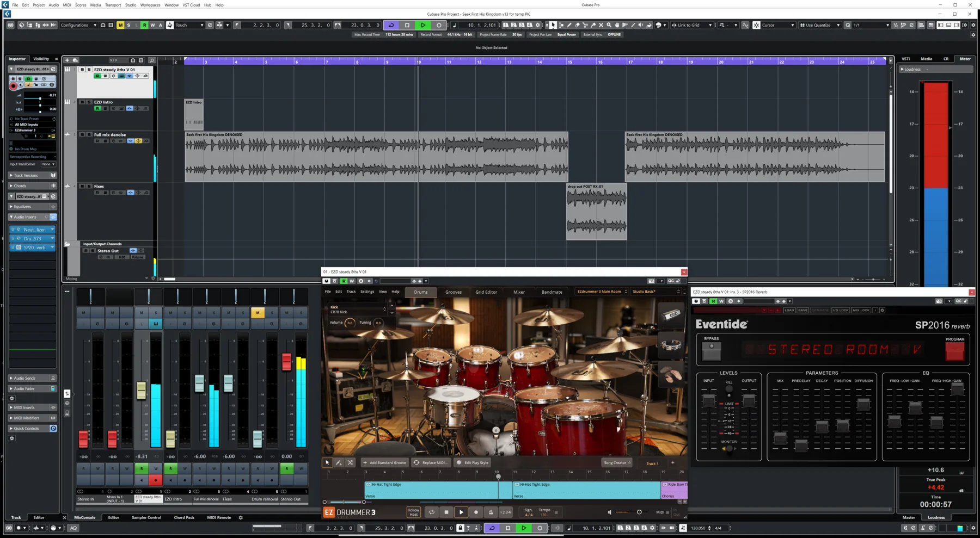Click the Cubase top transport Record button

pyautogui.click(x=439, y=25)
